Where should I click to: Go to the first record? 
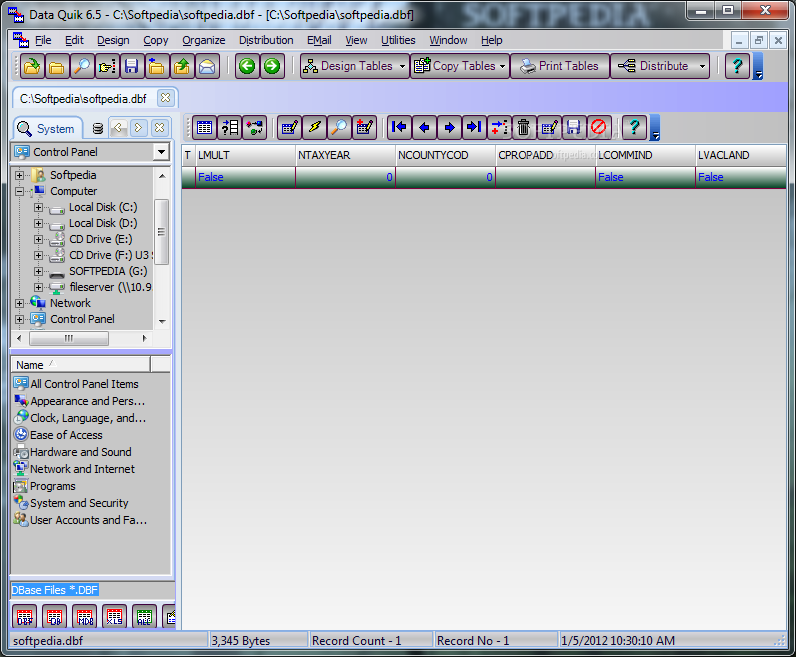(x=399, y=127)
